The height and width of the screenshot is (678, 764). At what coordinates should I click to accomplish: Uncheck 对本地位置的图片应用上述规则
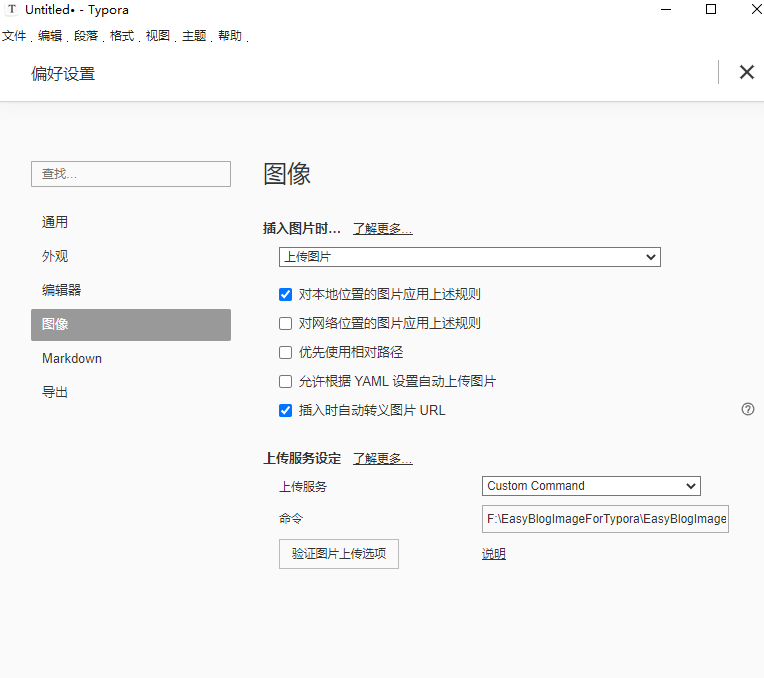coord(286,294)
